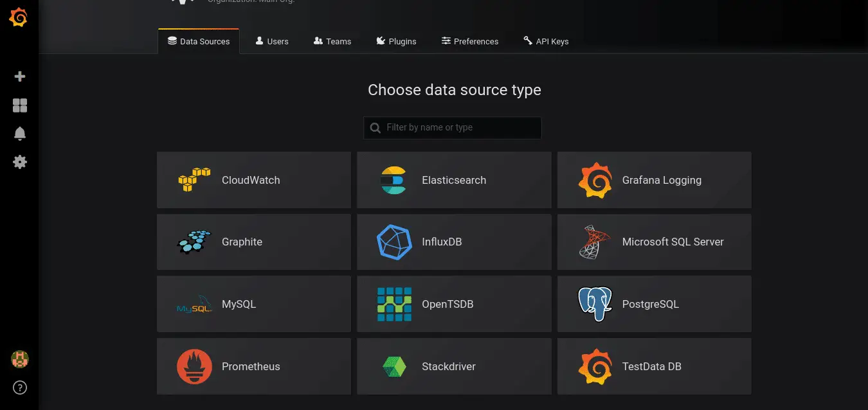868x410 pixels.
Task: Click the Configuration gear icon
Action: point(19,162)
